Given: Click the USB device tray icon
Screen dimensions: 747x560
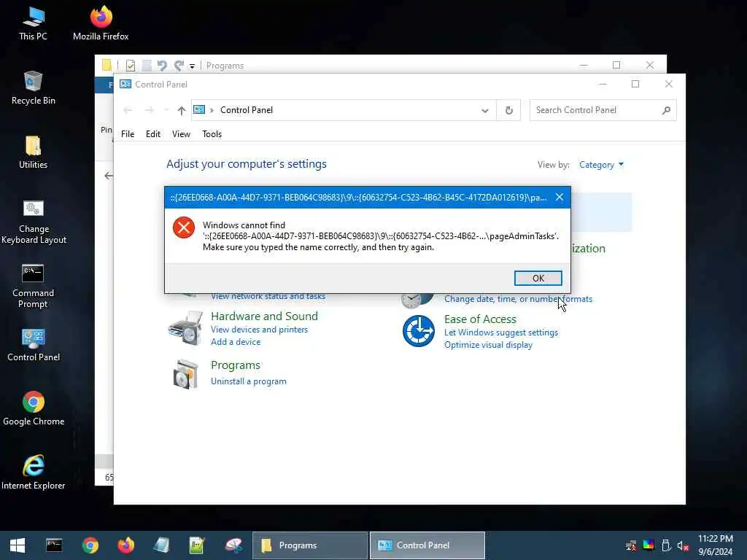Looking at the screenshot, I should (666, 545).
